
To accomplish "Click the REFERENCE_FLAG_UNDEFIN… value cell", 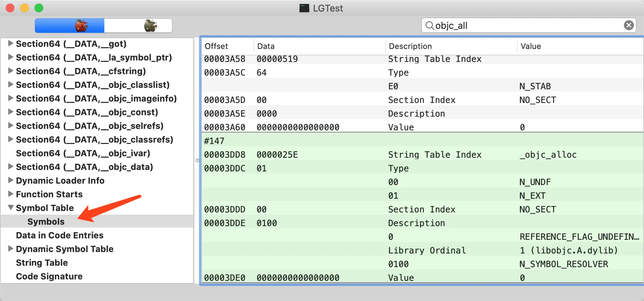I will (x=579, y=237).
